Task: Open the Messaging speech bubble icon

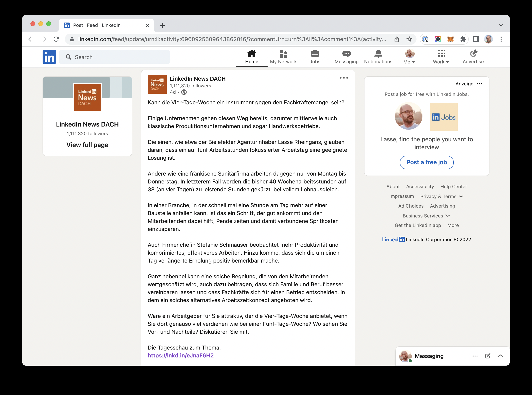Action: point(346,54)
